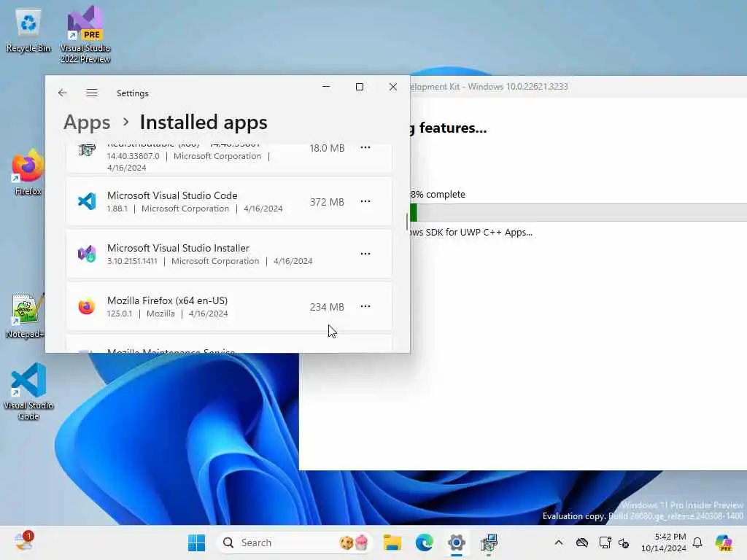
Task: Click the Visual Studio Installer app icon
Action: tap(87, 254)
